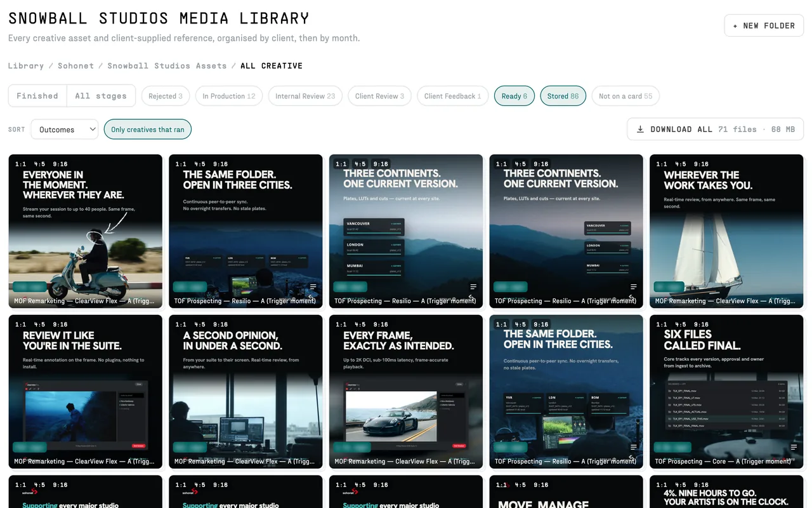Click the download icon in Download All
This screenshot has height=508, width=812.
coord(640,130)
